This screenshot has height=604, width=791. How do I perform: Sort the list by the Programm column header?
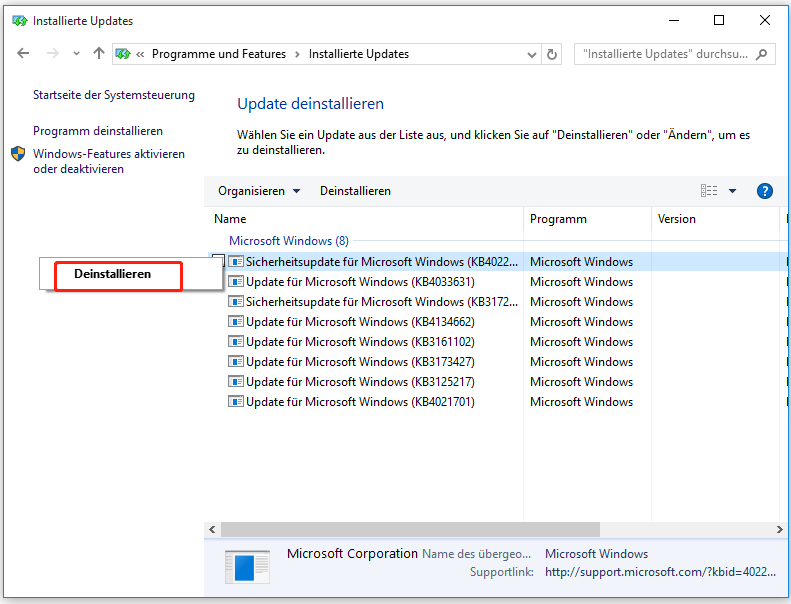point(558,219)
